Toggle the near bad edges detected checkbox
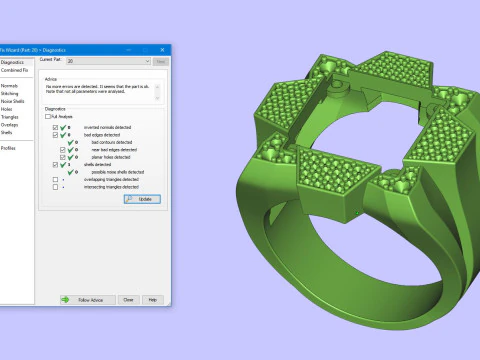480x360 pixels. coord(63,150)
